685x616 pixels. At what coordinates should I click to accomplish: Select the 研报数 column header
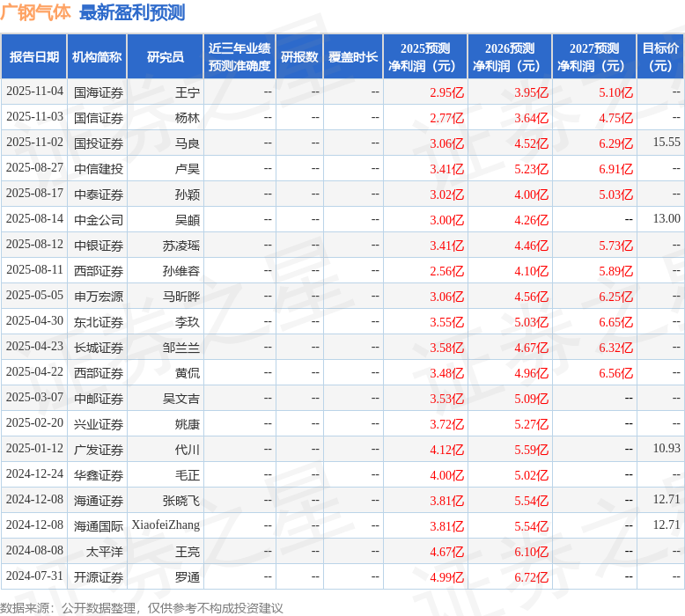(x=299, y=57)
